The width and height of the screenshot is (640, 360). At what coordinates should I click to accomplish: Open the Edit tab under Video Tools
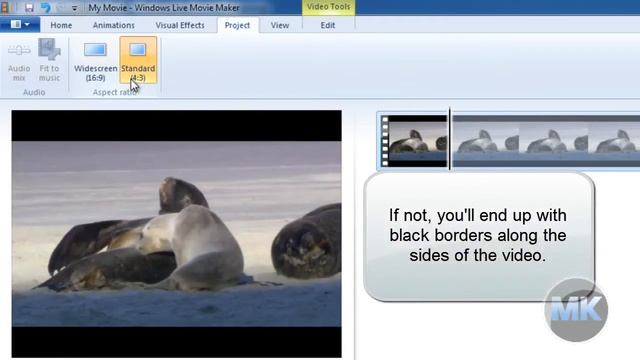[x=328, y=25]
